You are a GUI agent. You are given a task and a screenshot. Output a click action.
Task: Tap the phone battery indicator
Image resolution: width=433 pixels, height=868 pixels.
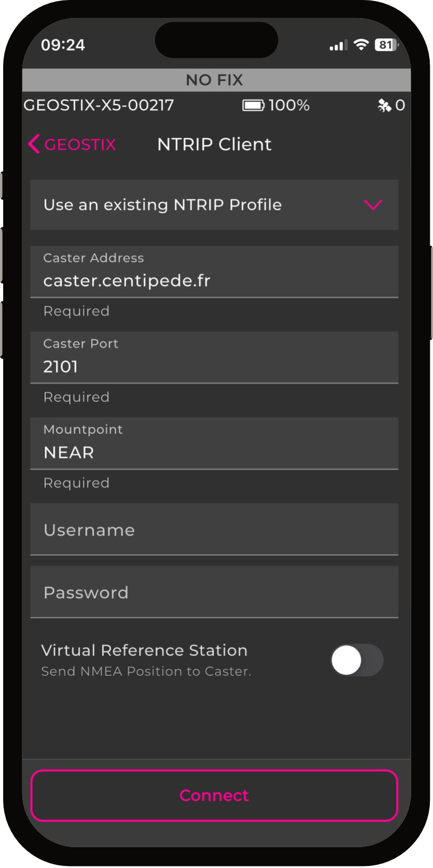386,45
